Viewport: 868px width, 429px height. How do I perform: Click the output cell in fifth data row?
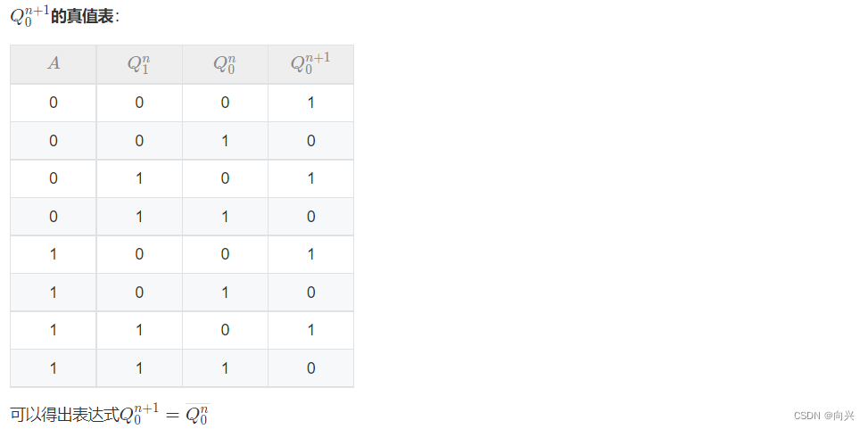tap(310, 254)
